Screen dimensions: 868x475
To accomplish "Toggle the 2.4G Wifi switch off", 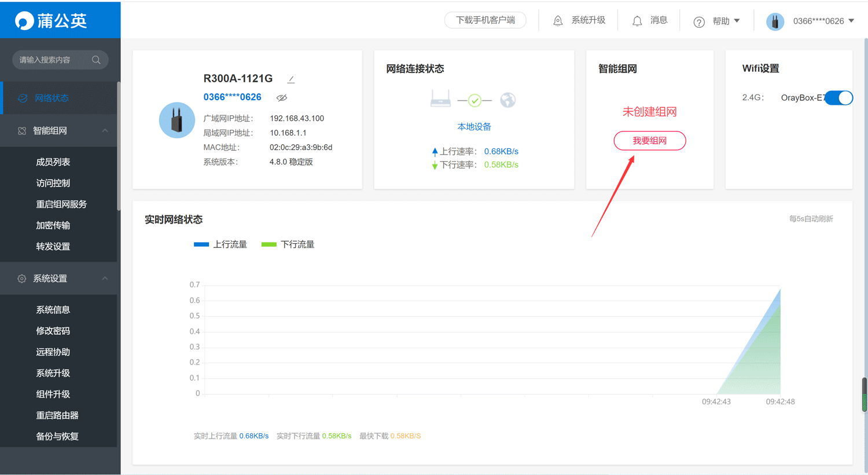I will click(x=839, y=98).
